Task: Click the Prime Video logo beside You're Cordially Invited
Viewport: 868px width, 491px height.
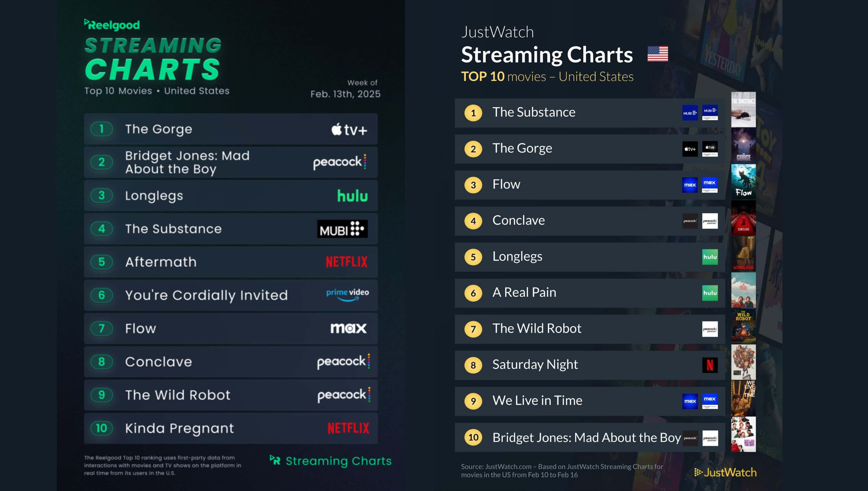Action: (347, 294)
